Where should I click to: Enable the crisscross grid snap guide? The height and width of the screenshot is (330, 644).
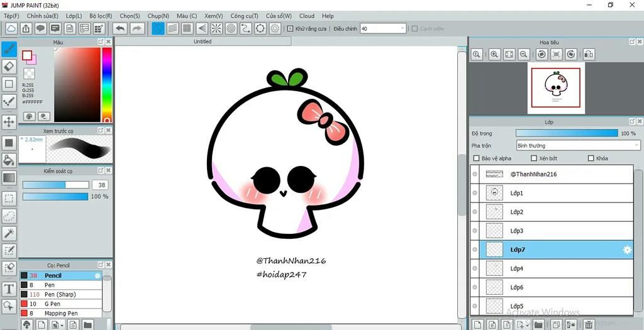coord(187,28)
